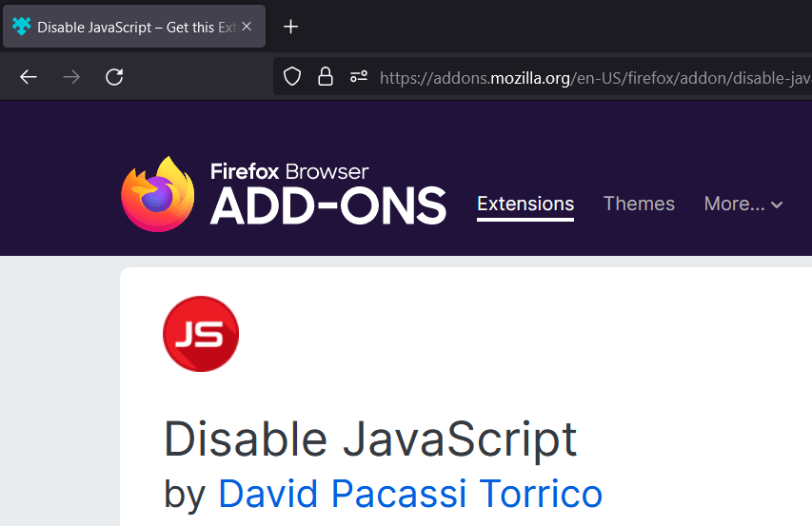Expand the chevron arrow beside More
Viewport: 812px width, 526px height.
click(777, 205)
